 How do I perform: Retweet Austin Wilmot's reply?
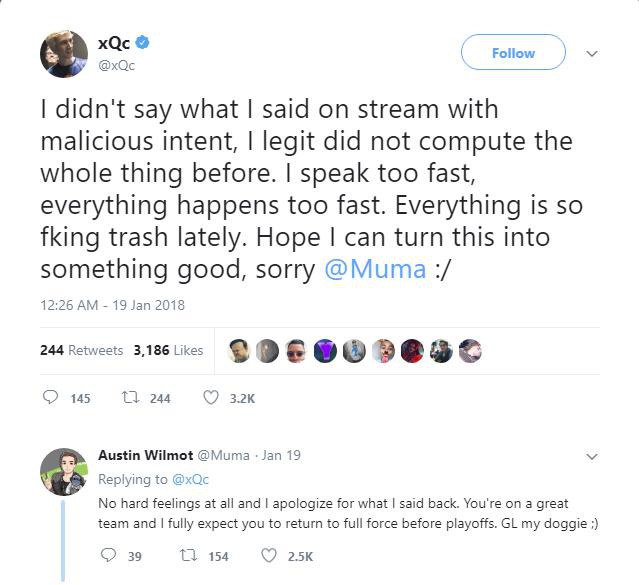coord(189,555)
